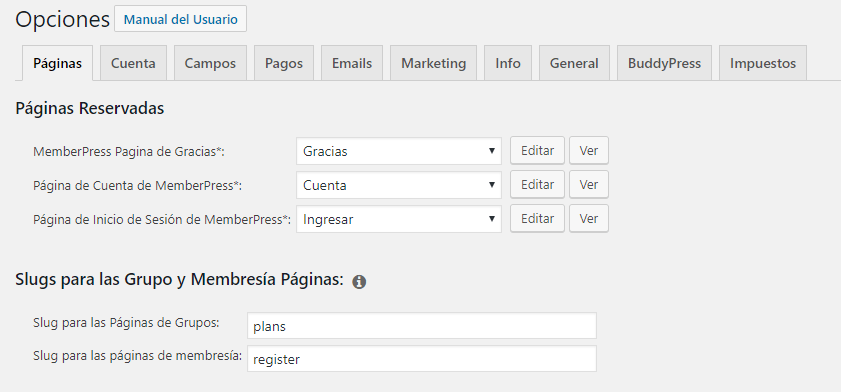The height and width of the screenshot is (392, 841).
Task: Click Ver for the Cuenta page
Action: [589, 184]
